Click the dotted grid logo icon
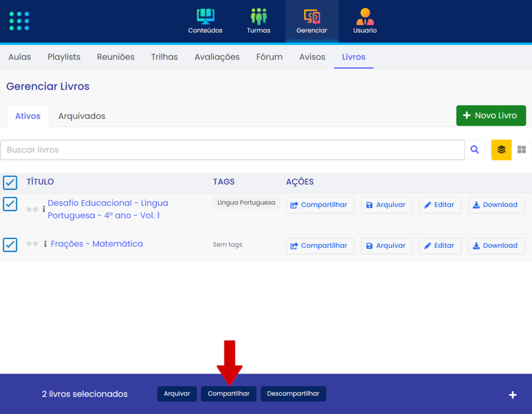Viewport: 532px width, 414px height. click(20, 21)
